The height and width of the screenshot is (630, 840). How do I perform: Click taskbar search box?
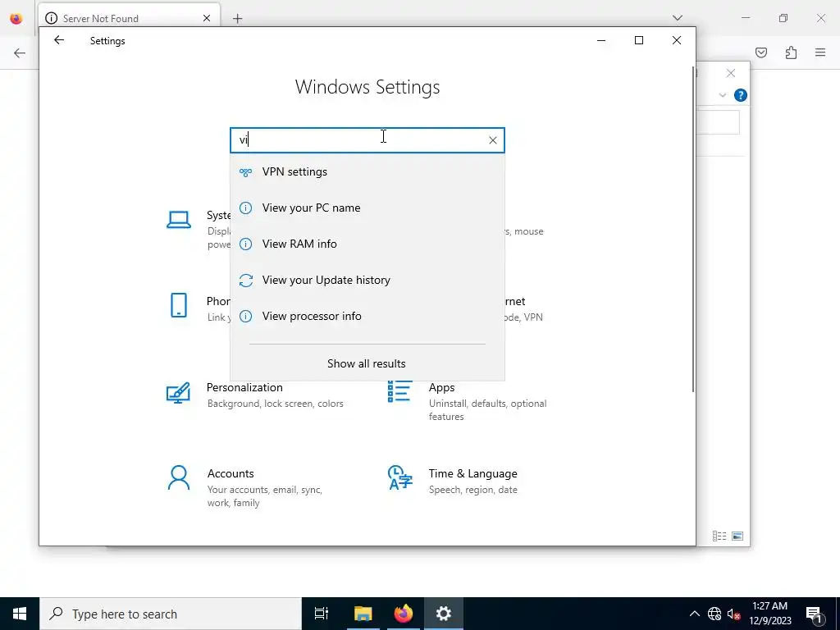pos(171,614)
